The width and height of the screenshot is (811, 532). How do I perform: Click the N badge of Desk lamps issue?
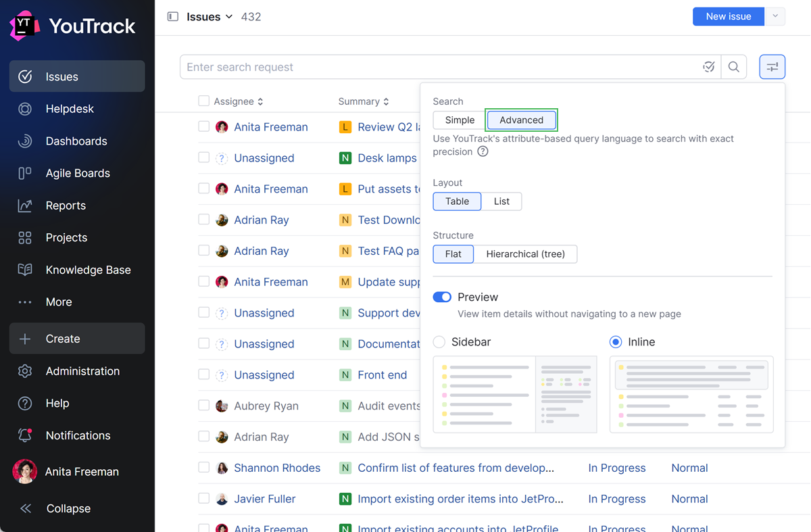(x=345, y=158)
